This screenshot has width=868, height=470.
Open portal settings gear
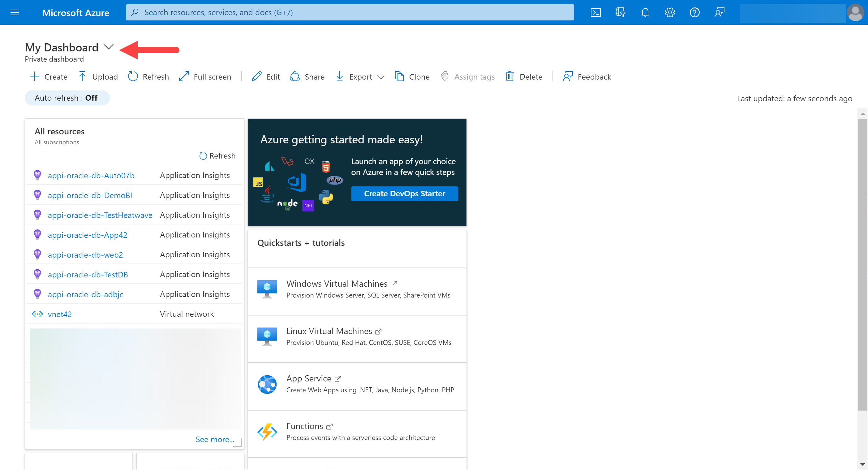[669, 12]
